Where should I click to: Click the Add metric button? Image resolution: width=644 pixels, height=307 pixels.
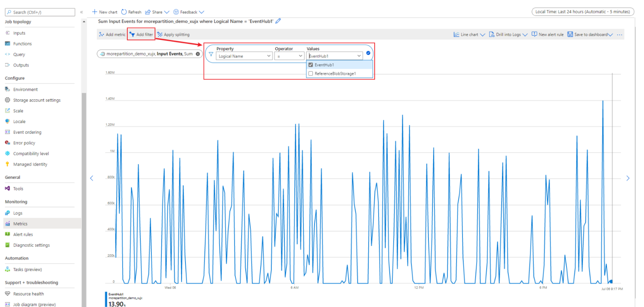[112, 34]
